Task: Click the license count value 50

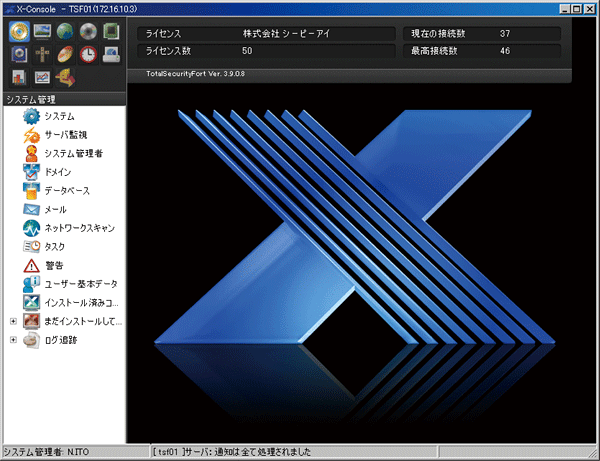Action: 247,51
